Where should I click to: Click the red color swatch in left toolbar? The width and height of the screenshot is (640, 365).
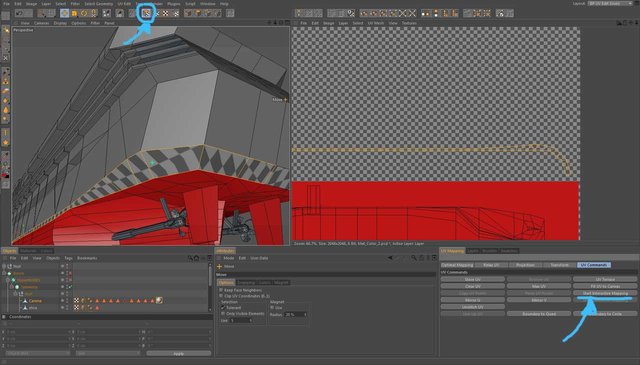tap(5, 176)
